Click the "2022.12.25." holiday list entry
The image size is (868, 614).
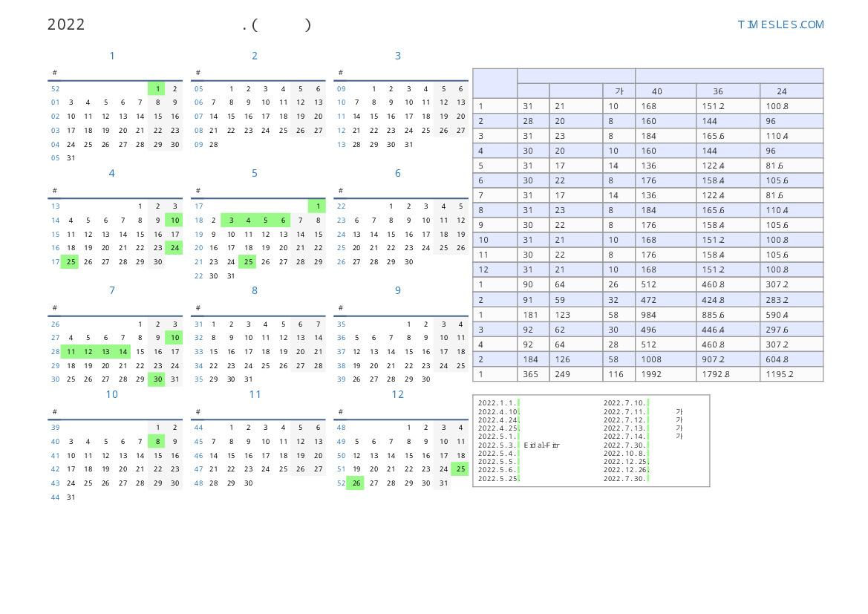pyautogui.click(x=626, y=462)
